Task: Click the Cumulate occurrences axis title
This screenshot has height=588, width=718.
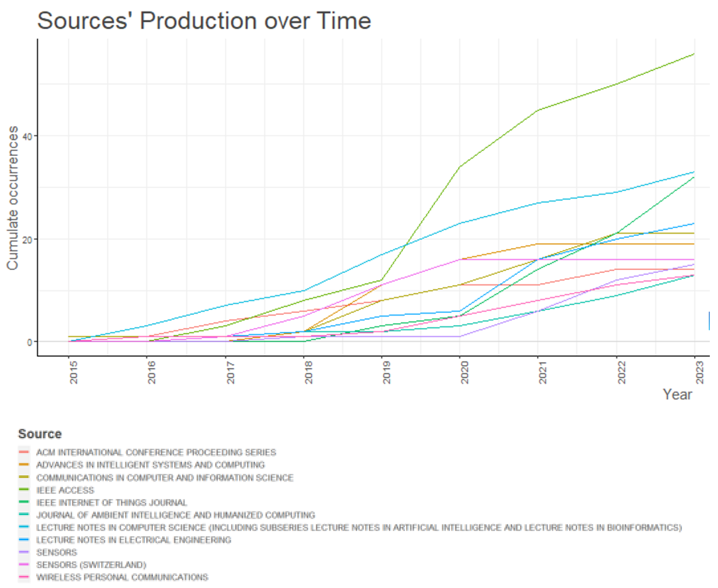Action: click(x=13, y=198)
